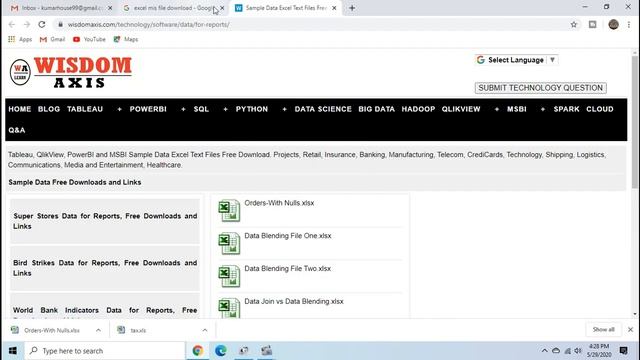Show hidden system tray icons
The height and width of the screenshot is (360, 640).
(x=544, y=351)
